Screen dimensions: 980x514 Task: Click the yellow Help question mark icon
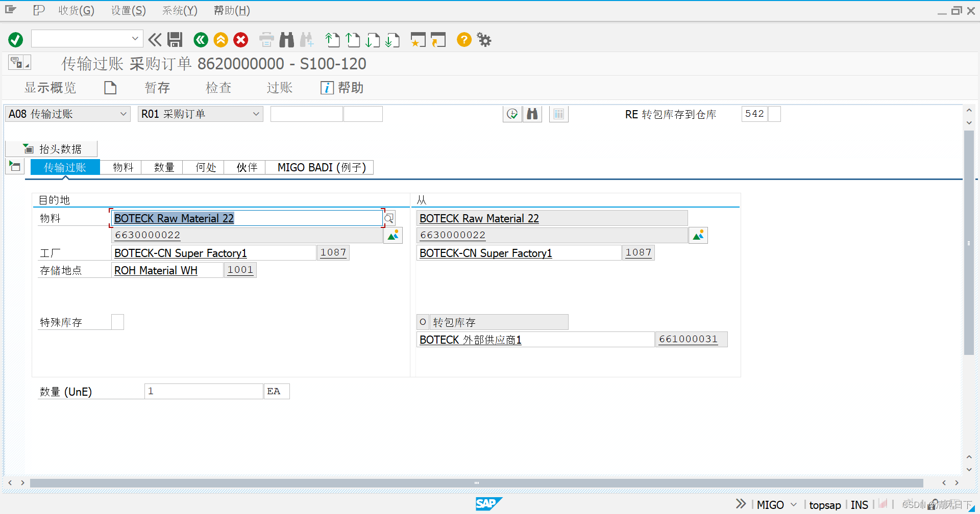click(464, 39)
